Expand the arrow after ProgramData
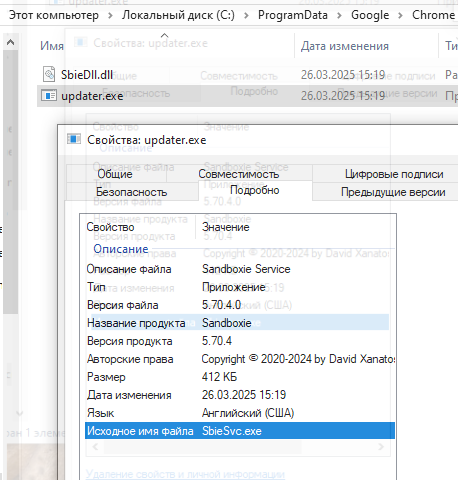Image resolution: width=458 pixels, height=480 pixels. click(339, 16)
